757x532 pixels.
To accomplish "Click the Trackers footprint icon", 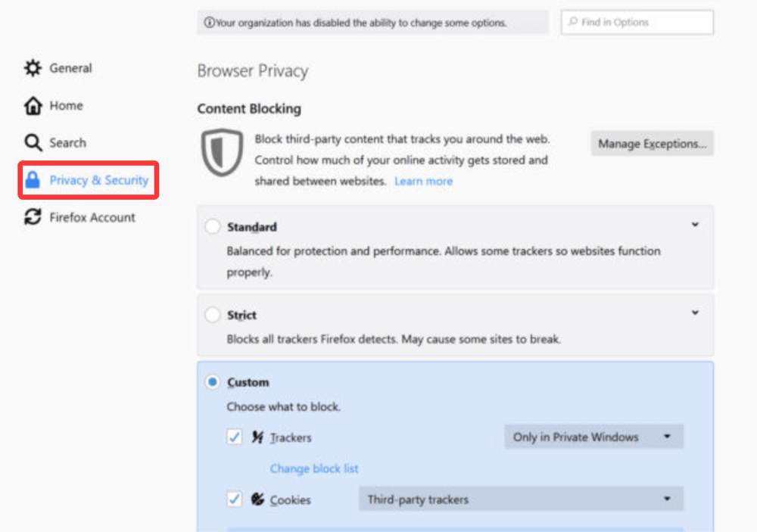I will [x=258, y=437].
